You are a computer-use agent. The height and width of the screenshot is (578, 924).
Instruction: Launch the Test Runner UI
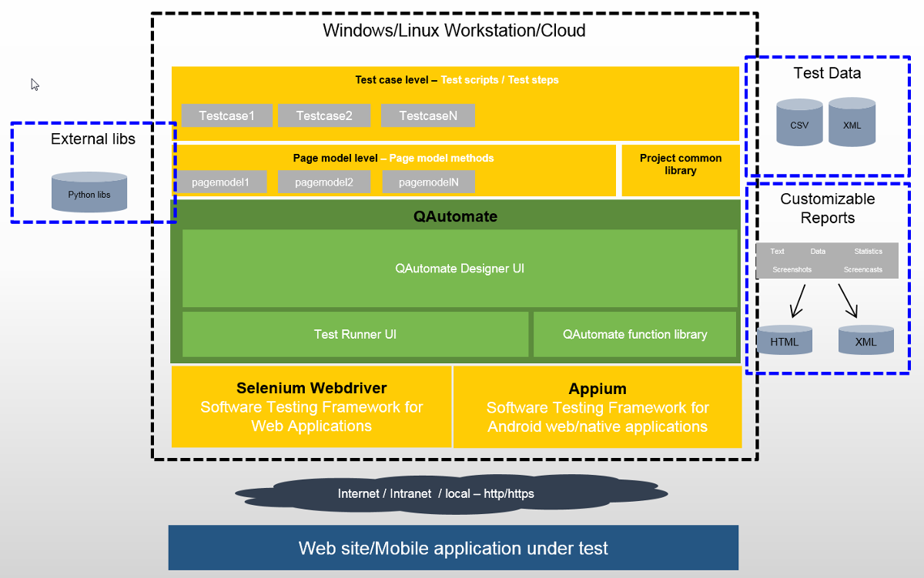355,334
